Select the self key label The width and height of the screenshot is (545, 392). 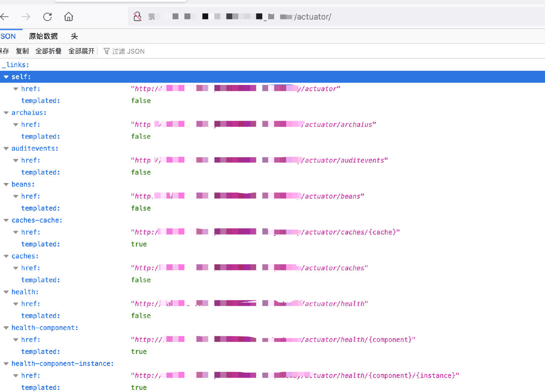21,77
